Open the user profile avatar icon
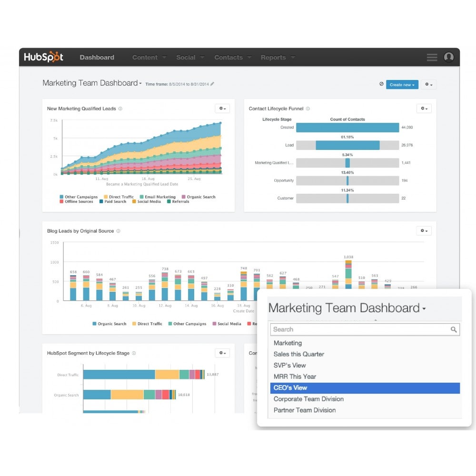476x476 pixels. click(x=449, y=57)
